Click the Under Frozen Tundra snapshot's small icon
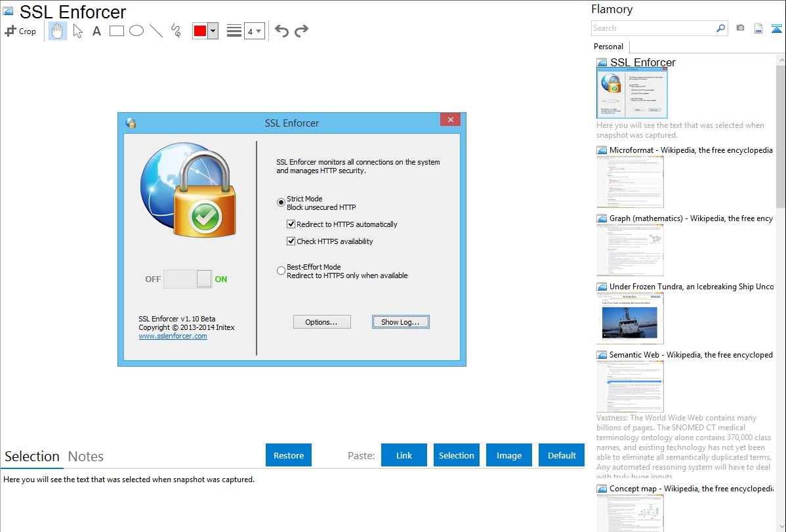Screen dimensions: 786x532 tap(602, 287)
